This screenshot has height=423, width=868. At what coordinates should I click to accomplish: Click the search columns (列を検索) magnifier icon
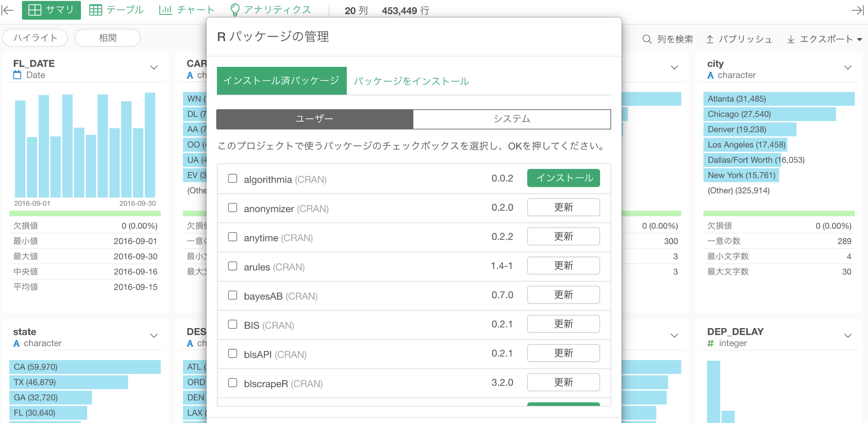click(646, 39)
